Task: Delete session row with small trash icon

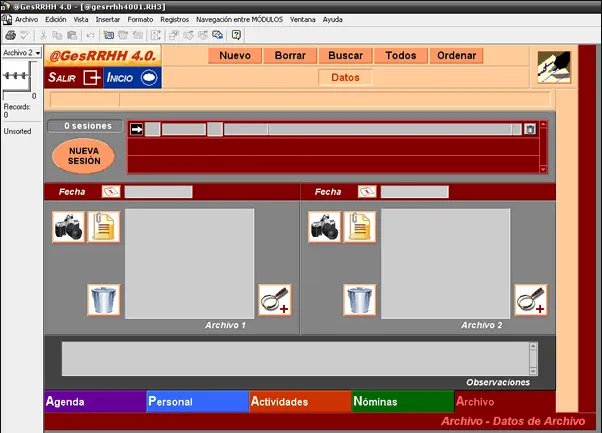Action: click(530, 129)
